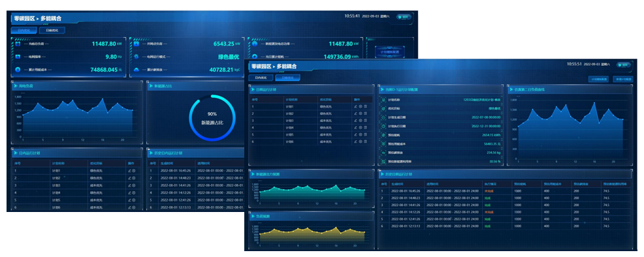Click the 90% 新能源占比 circular progress ring
This screenshot has width=644, height=257.
click(x=212, y=117)
